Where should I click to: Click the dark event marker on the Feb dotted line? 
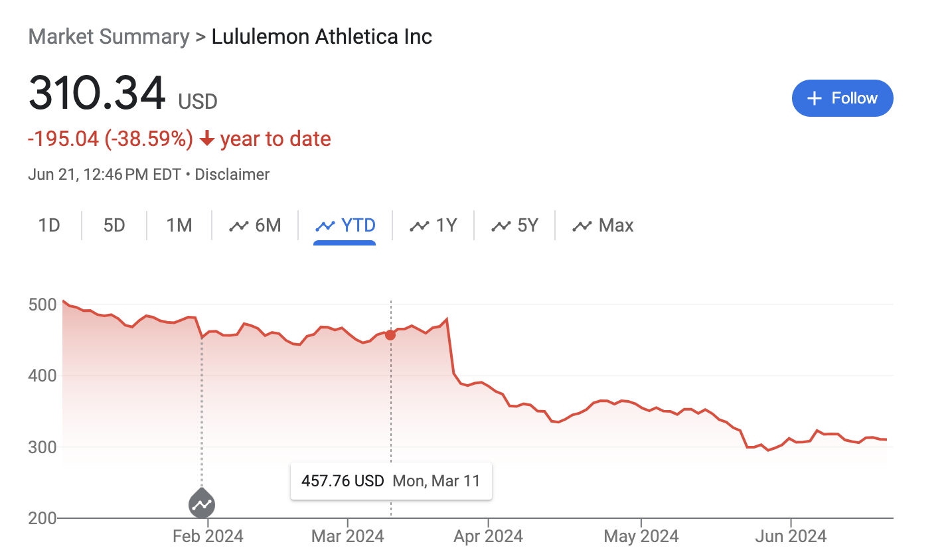(201, 505)
